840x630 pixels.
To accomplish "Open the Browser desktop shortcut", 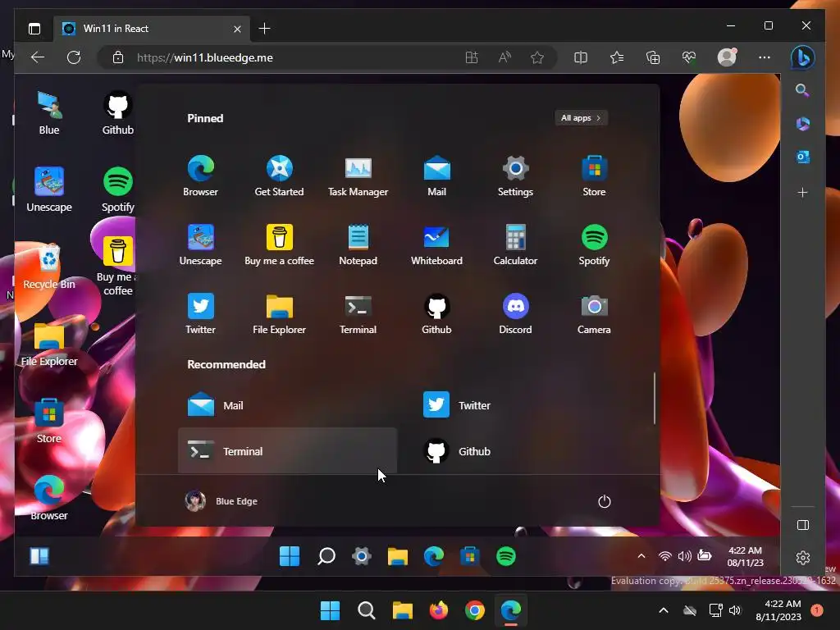I will pyautogui.click(x=49, y=498).
